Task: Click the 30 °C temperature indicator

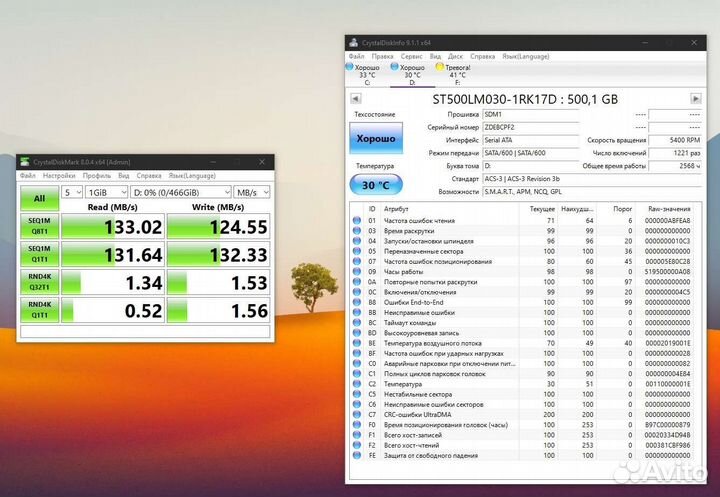Action: [376, 185]
